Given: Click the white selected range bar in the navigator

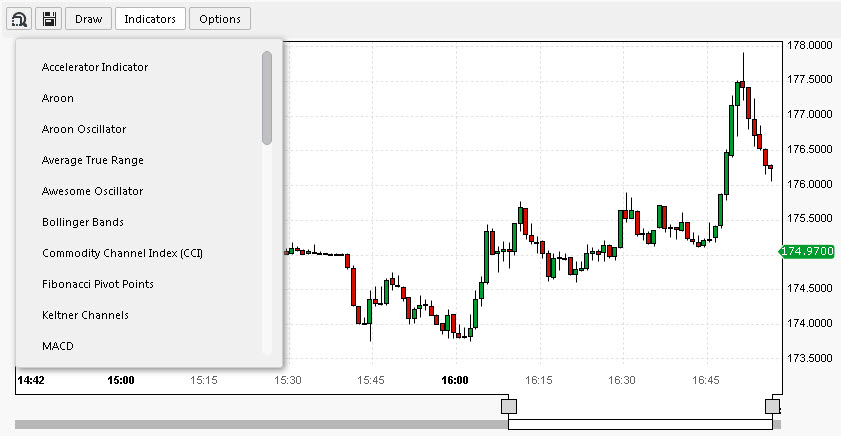Looking at the screenshot, I should point(640,425).
